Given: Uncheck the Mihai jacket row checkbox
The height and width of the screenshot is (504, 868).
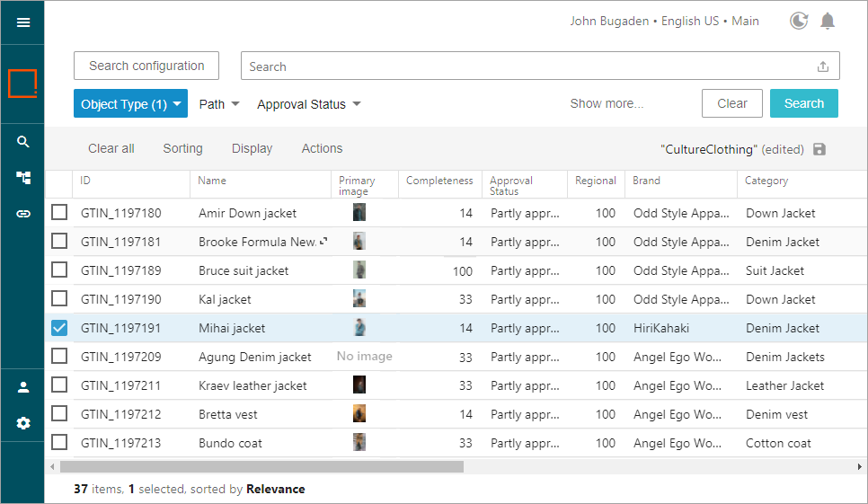Looking at the screenshot, I should click(59, 328).
